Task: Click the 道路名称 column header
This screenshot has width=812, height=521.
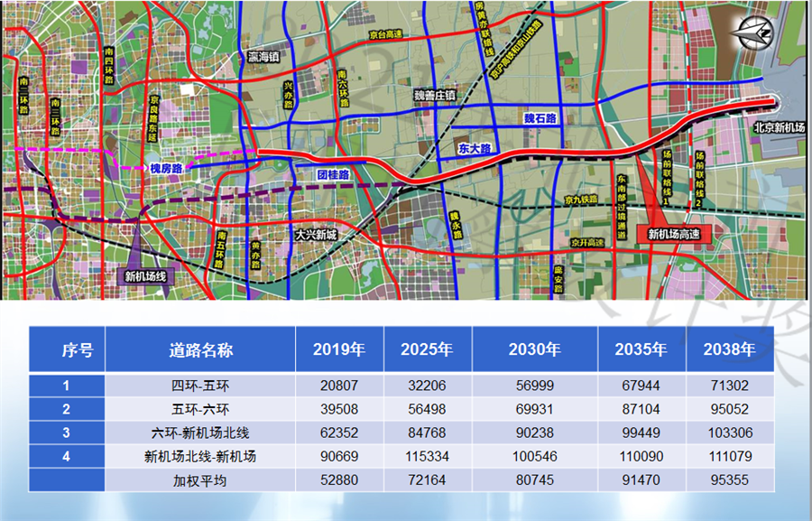Action: [x=200, y=349]
